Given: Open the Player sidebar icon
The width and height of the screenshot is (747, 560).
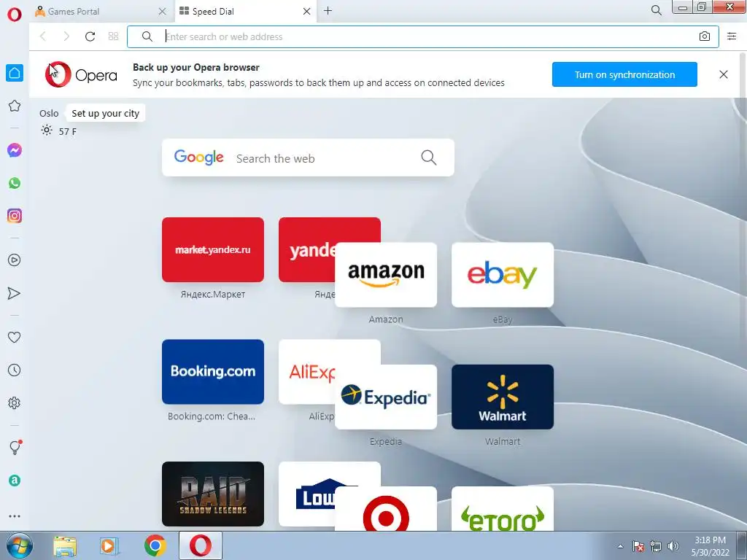Looking at the screenshot, I should click(15, 260).
